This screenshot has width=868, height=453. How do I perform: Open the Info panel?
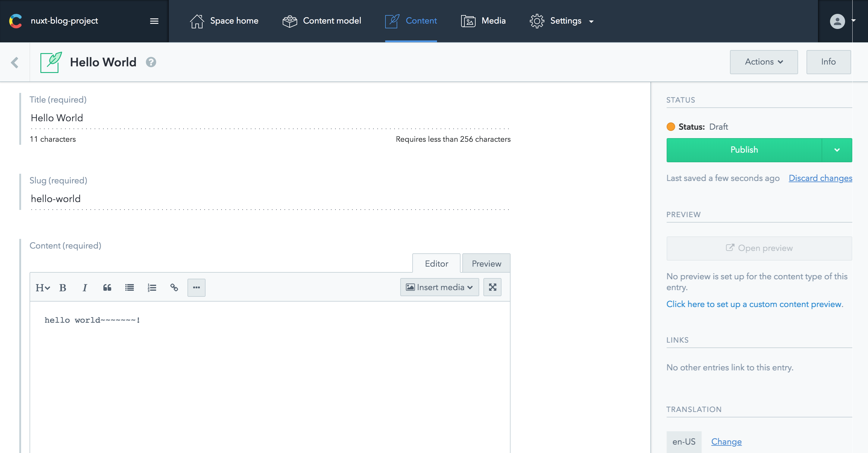(828, 62)
